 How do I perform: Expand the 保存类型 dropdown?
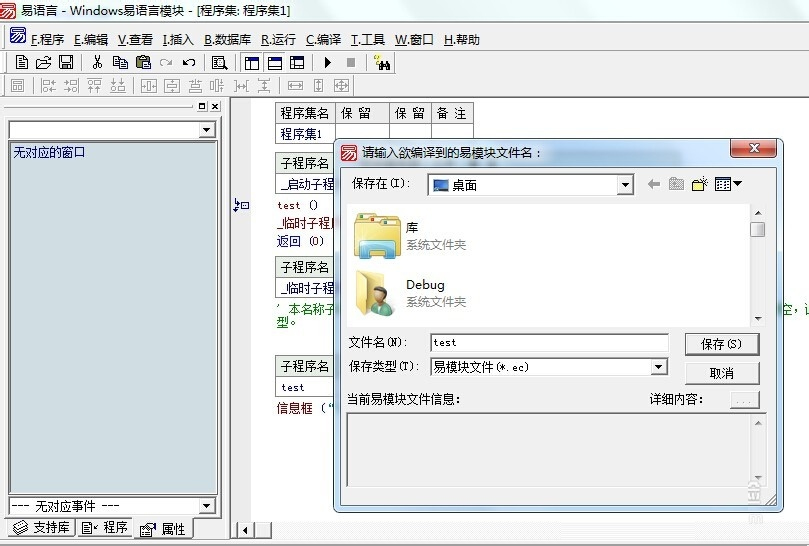tap(658, 367)
